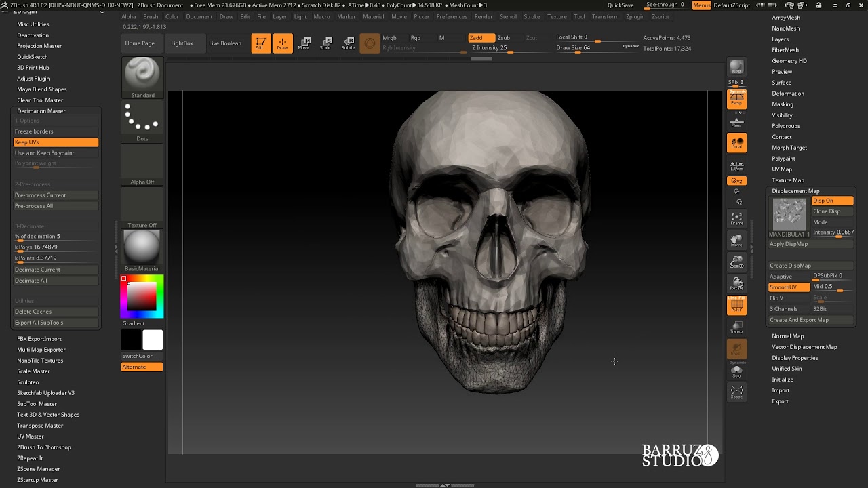The image size is (868, 488).
Task: Click the Frame icon on the right shelf
Action: (736, 218)
